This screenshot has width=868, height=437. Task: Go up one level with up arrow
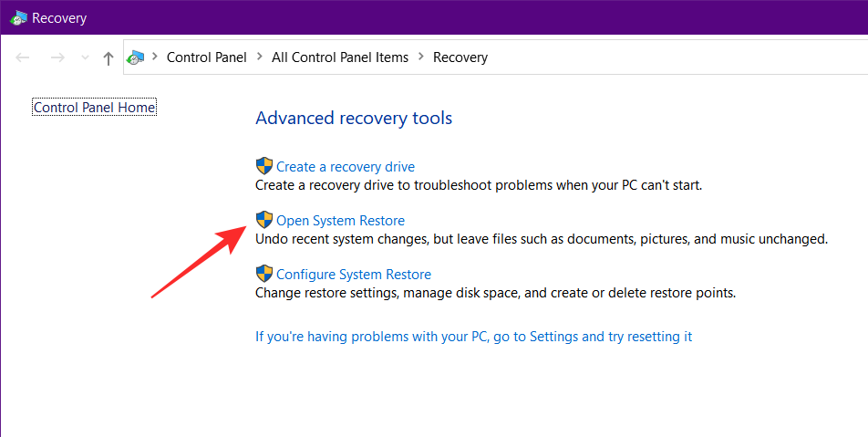coord(108,57)
